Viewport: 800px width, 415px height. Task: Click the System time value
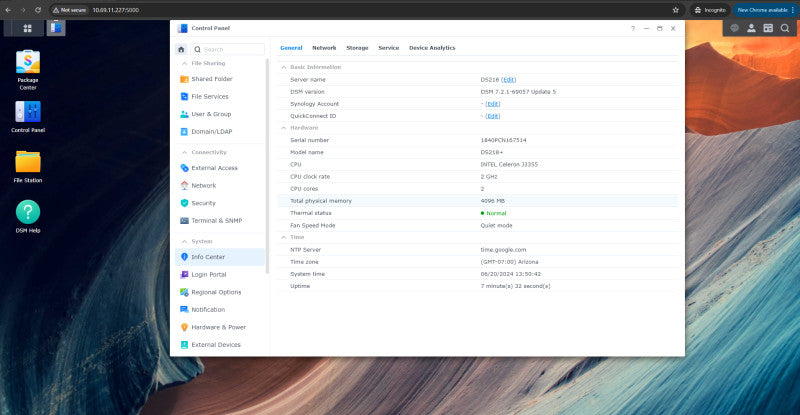pyautogui.click(x=510, y=274)
